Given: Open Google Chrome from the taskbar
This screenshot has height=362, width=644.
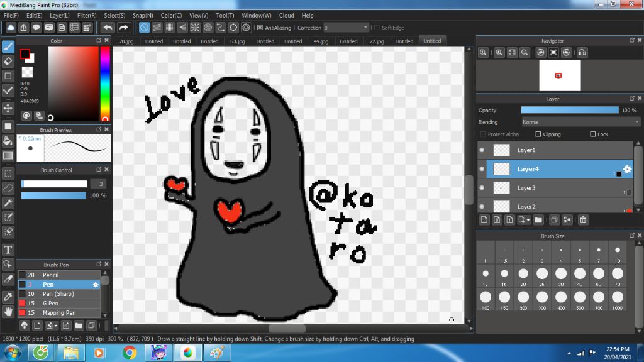Looking at the screenshot, I should coord(130,353).
